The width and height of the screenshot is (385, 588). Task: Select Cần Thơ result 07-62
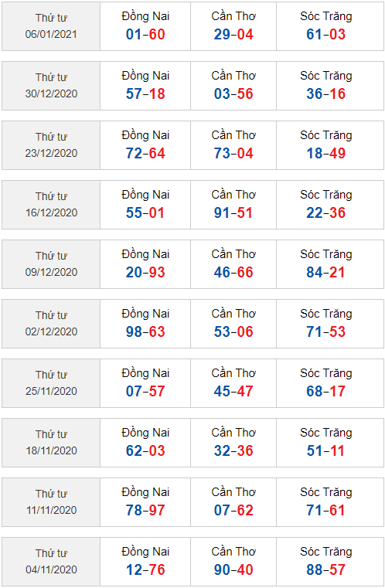click(x=233, y=511)
